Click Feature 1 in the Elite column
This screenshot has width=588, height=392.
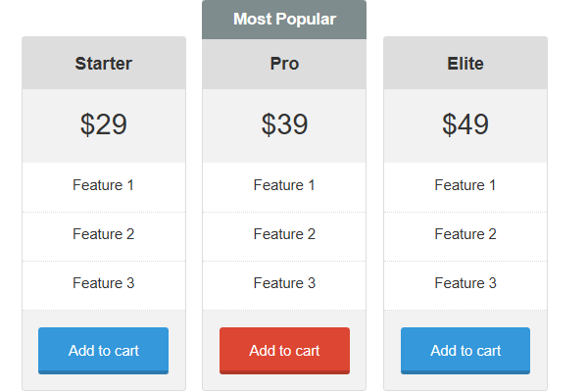[x=465, y=185]
